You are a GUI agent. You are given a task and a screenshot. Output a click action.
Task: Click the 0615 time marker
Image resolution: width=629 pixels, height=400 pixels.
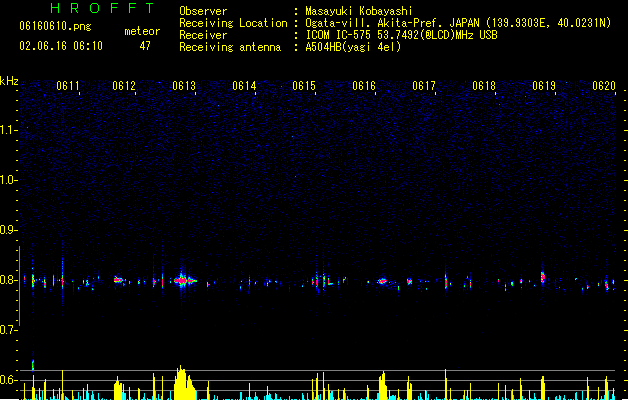(x=304, y=86)
